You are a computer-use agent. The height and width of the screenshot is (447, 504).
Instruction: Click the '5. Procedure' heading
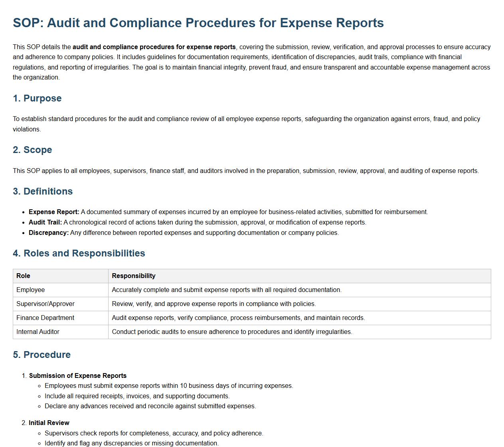tap(42, 355)
